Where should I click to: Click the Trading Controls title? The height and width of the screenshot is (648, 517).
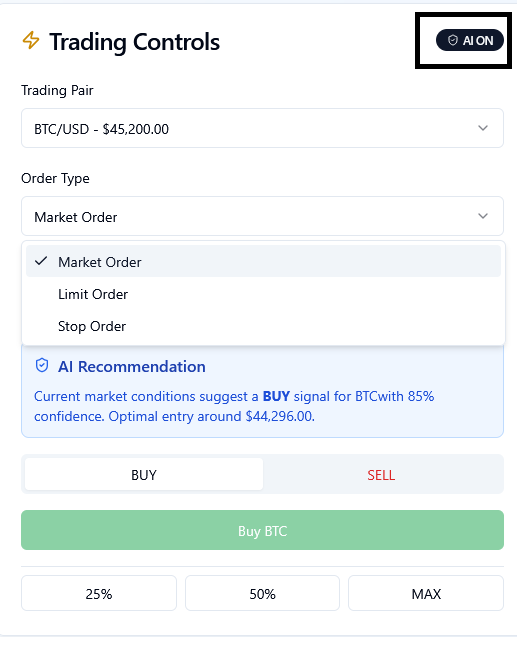135,42
